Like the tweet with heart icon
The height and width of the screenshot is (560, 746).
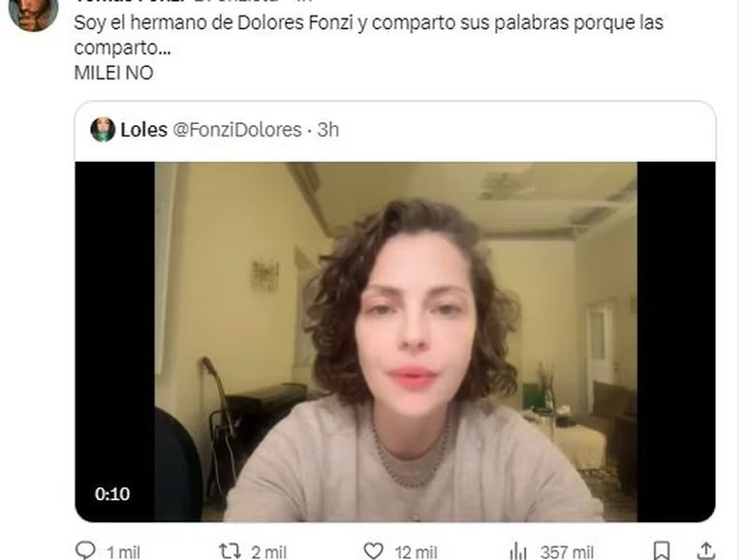[373, 551]
